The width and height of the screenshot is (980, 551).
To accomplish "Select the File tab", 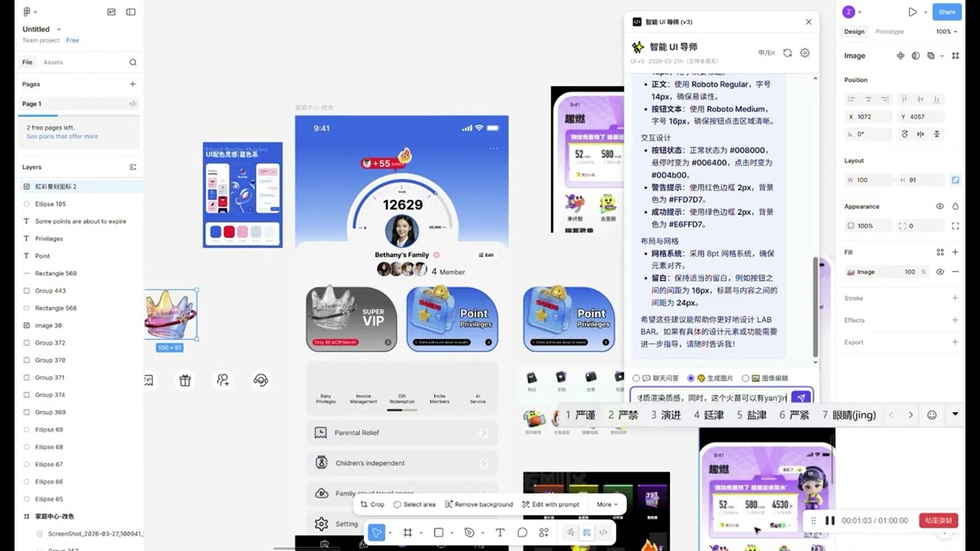I will coord(28,62).
